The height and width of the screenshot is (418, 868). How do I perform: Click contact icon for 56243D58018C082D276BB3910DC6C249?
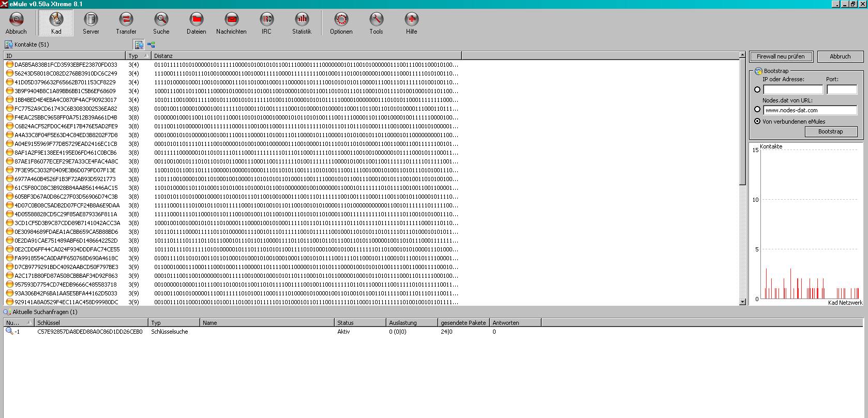9,73
